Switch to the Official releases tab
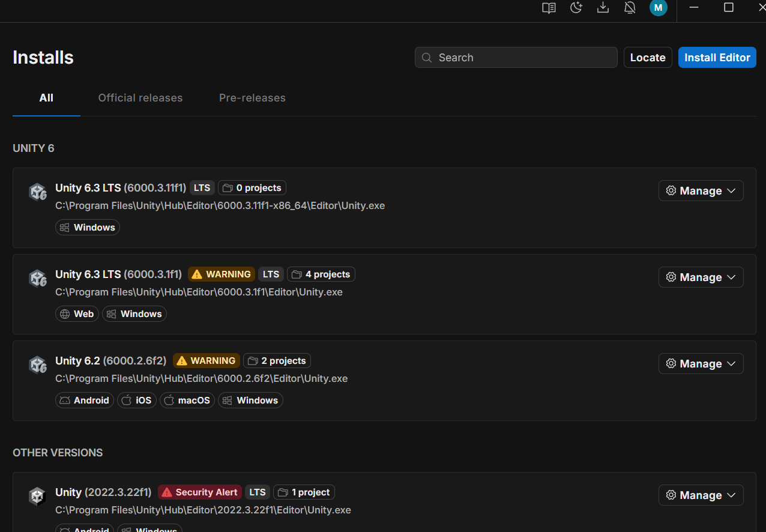Image resolution: width=766 pixels, height=532 pixels. (x=140, y=98)
